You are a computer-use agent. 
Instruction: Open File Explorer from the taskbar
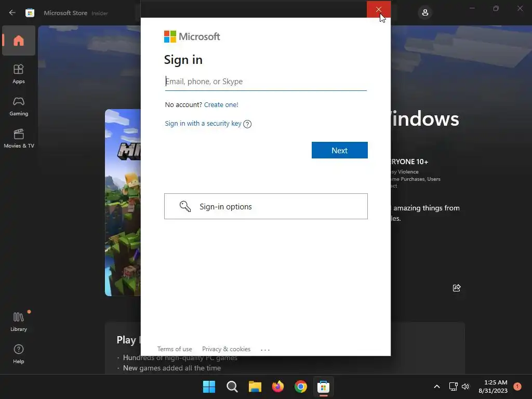255,387
